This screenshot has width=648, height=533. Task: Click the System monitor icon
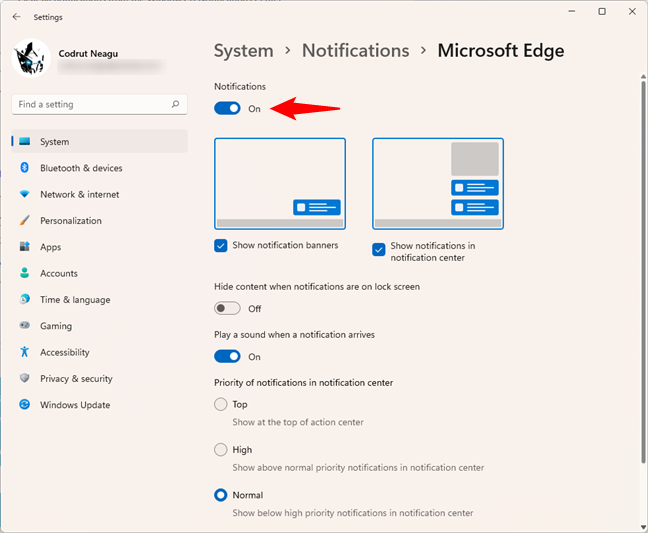(25, 141)
